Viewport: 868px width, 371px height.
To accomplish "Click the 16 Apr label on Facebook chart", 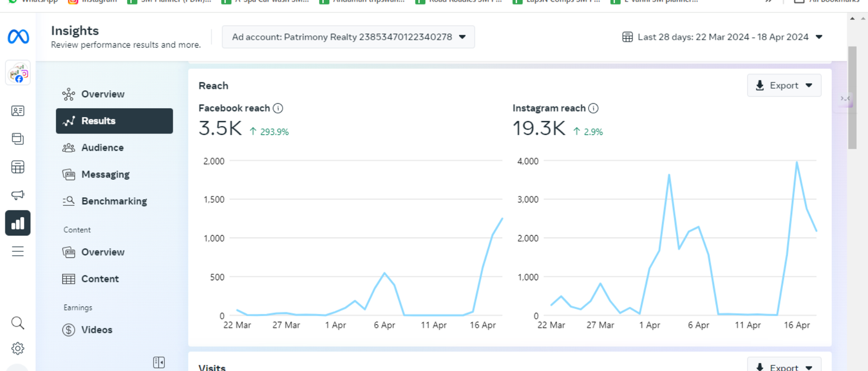I will (x=483, y=325).
